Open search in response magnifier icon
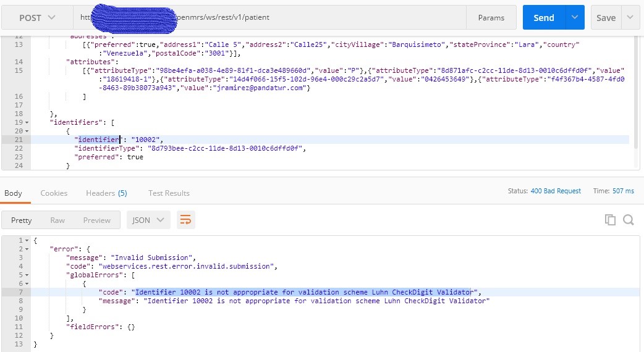Viewport: 644px width, 352px height. pyautogui.click(x=629, y=220)
